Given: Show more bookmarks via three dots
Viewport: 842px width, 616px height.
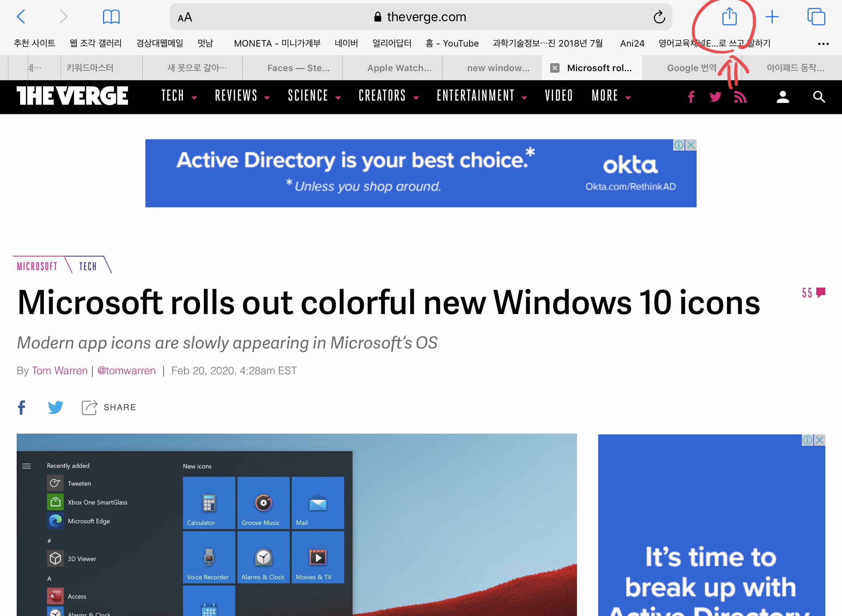Looking at the screenshot, I should pyautogui.click(x=823, y=44).
